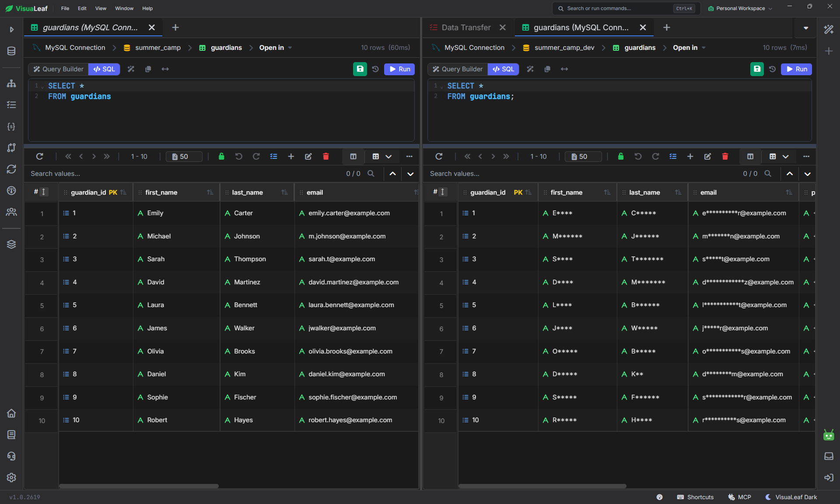This screenshot has height=504, width=840.
Task: Focus the Search or run commands field
Action: pos(626,8)
